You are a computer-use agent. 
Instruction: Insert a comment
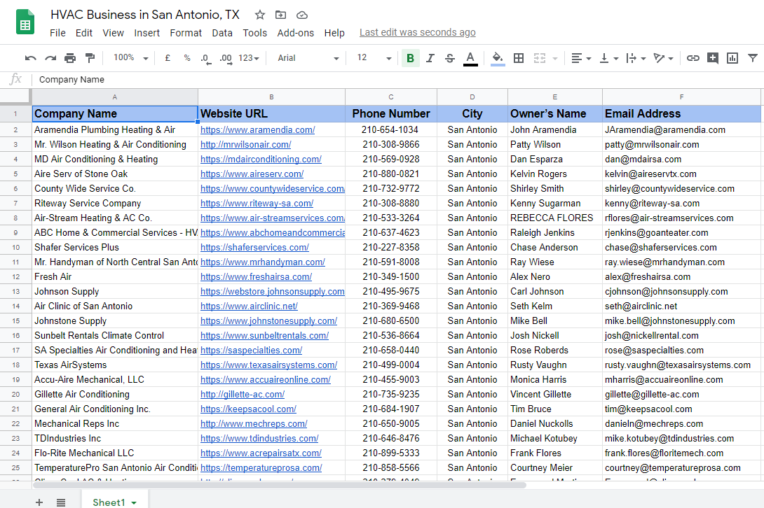click(713, 58)
